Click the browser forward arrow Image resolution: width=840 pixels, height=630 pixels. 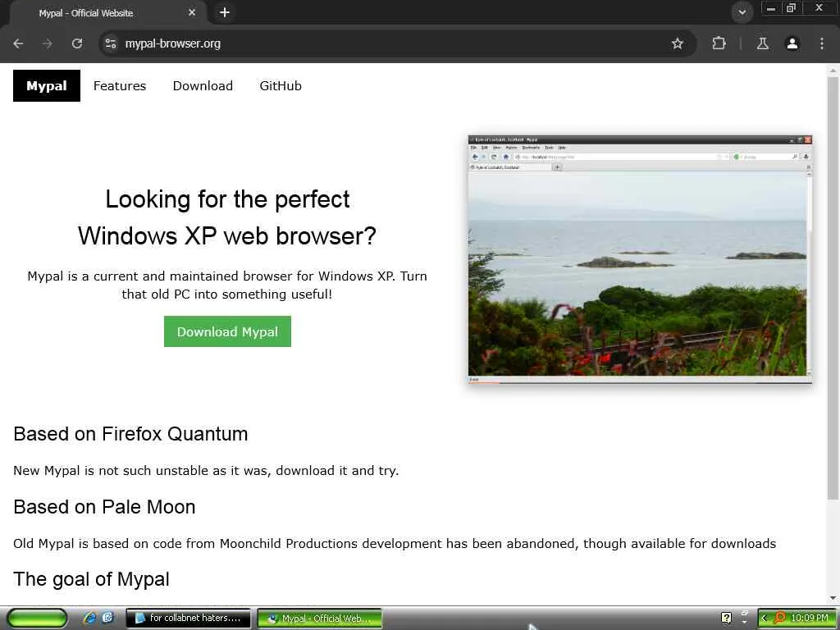[x=48, y=43]
